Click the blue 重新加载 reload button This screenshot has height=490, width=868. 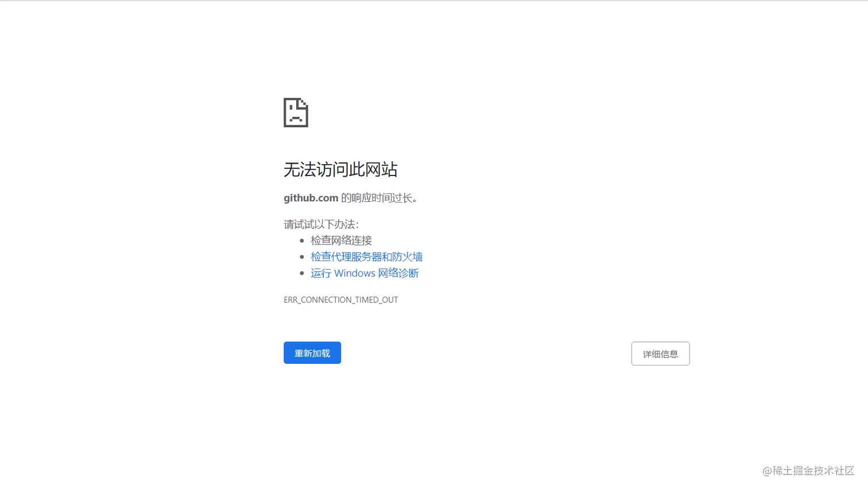[x=312, y=353]
